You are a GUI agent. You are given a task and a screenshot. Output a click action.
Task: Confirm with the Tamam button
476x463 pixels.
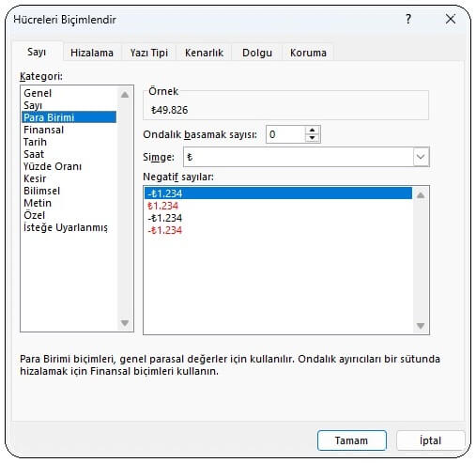351,440
